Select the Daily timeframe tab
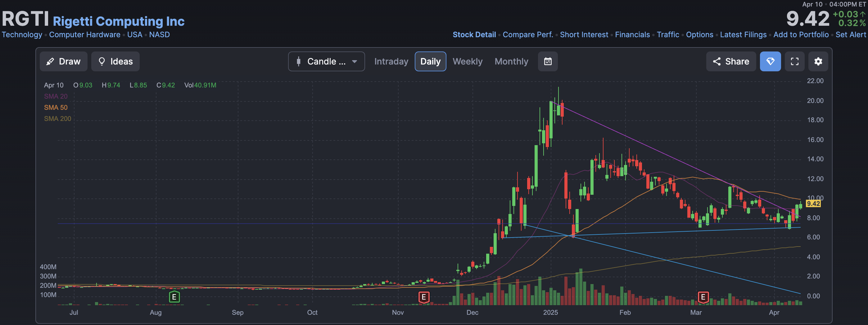The width and height of the screenshot is (868, 325). click(430, 62)
